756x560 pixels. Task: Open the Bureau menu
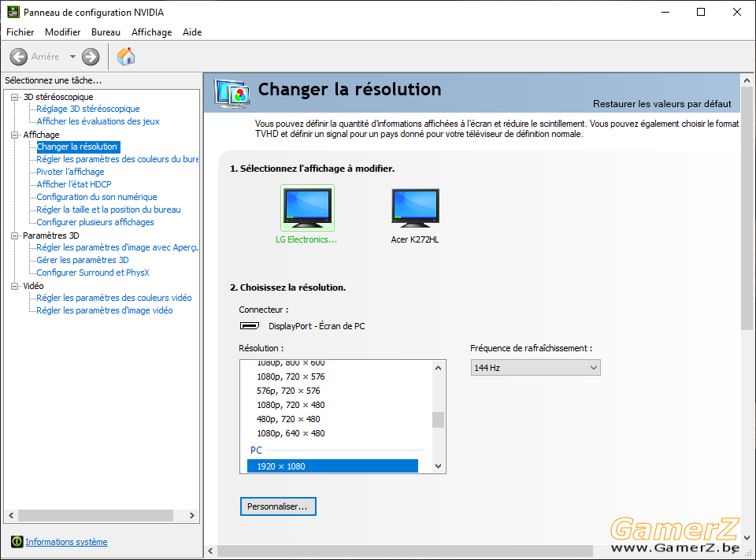click(106, 32)
